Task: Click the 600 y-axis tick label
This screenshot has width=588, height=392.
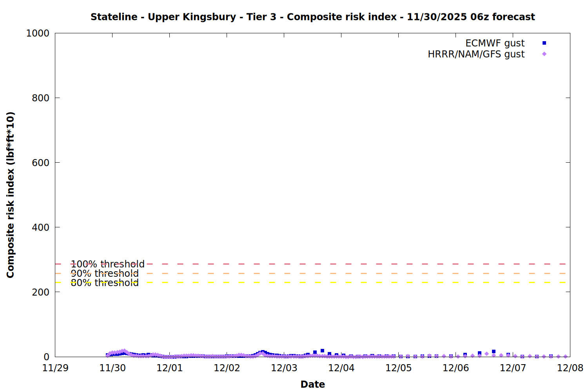Action: tap(40, 163)
